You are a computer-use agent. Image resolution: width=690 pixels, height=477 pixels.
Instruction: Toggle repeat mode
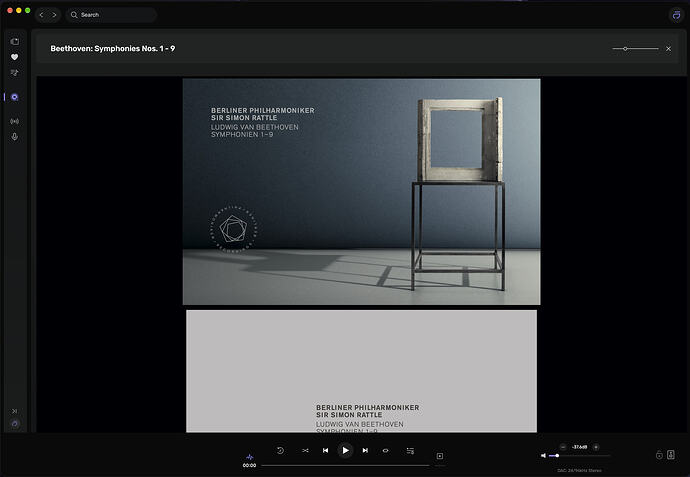[385, 450]
